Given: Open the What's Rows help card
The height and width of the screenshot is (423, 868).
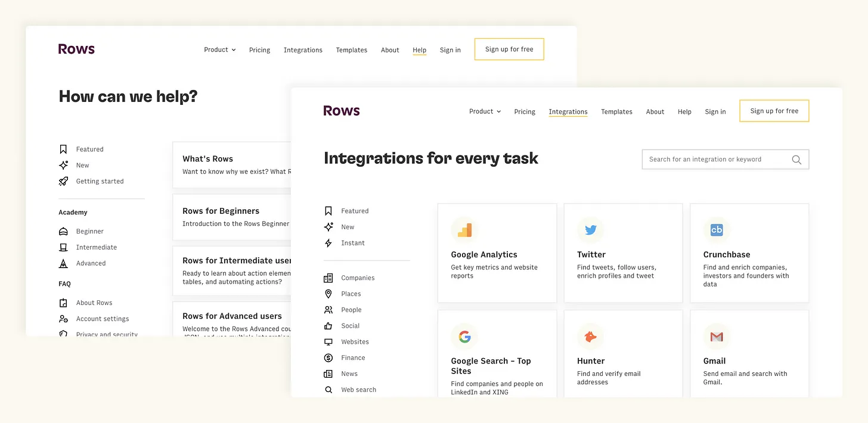Looking at the screenshot, I should [232, 165].
